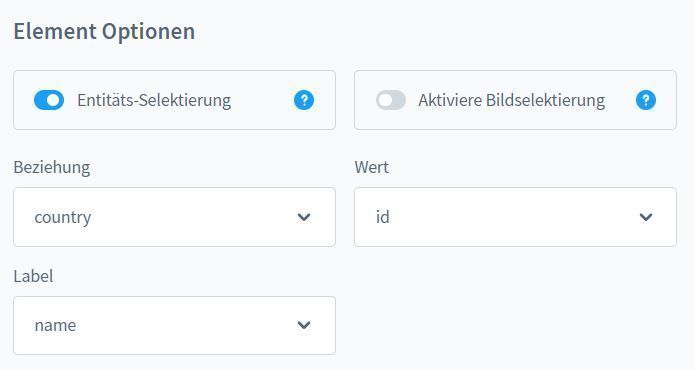Expand the Label dropdown

174,325
